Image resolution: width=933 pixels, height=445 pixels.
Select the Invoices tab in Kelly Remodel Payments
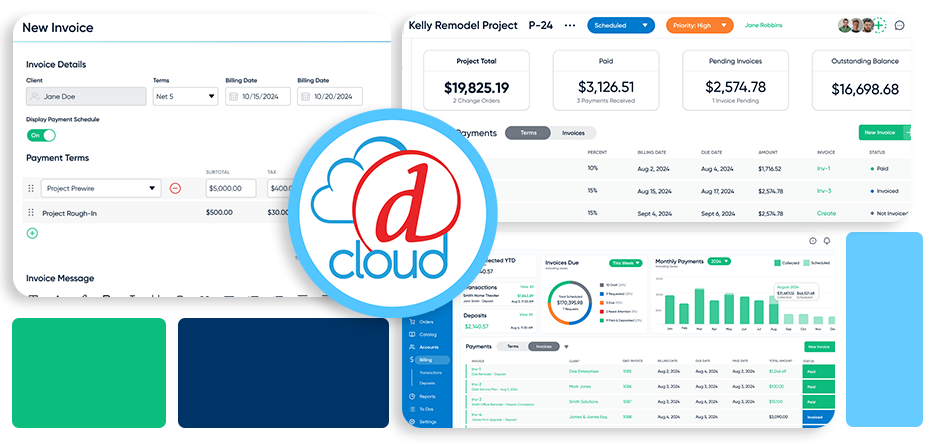(573, 133)
